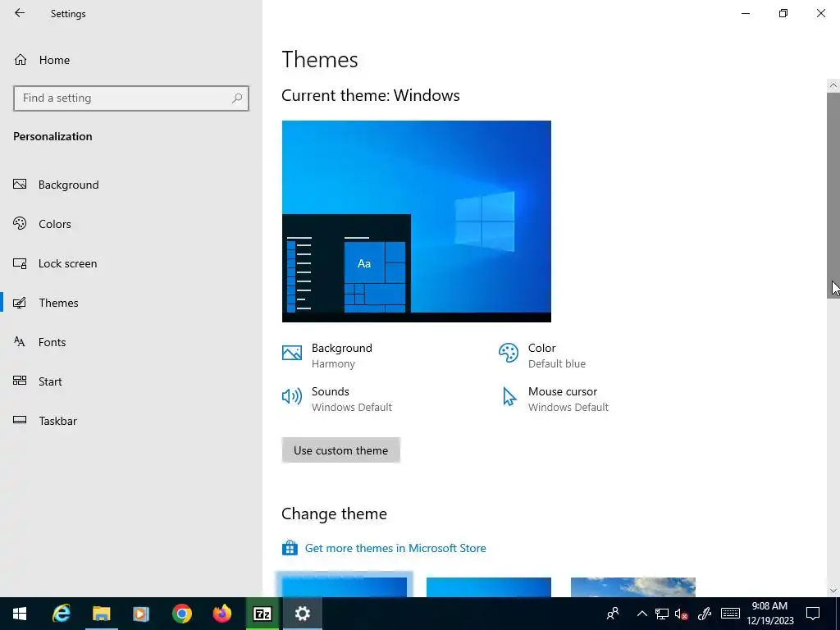Click the current theme preview image

tap(416, 221)
